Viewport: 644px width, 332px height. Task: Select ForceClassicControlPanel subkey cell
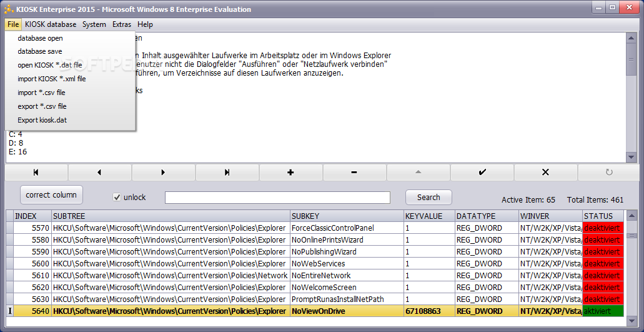click(x=347, y=228)
